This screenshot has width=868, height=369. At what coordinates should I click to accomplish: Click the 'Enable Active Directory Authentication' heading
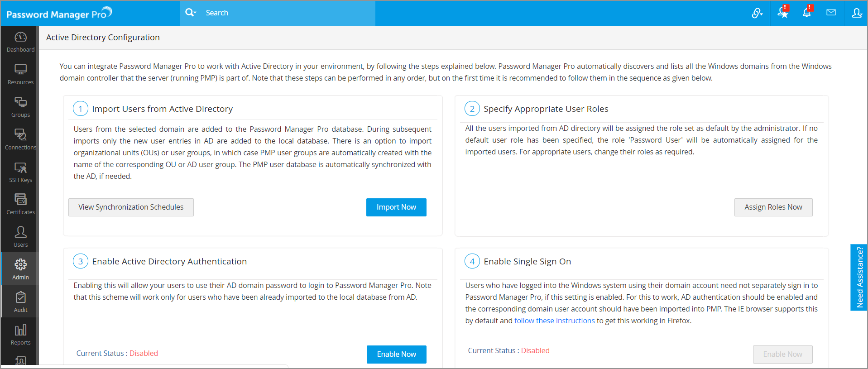click(x=169, y=261)
